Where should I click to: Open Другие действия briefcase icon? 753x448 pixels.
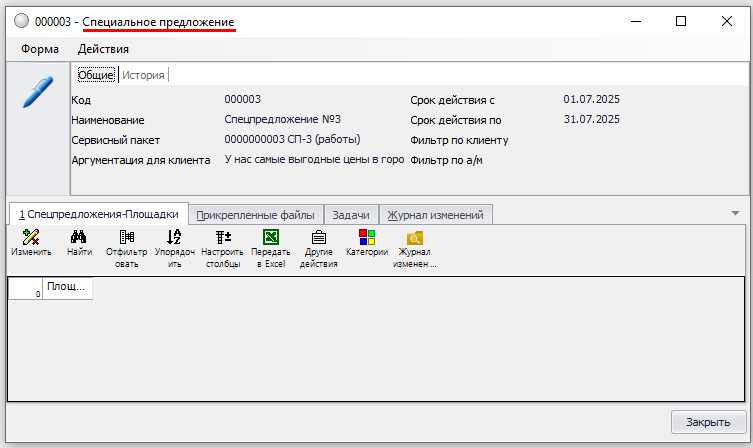[x=318, y=238]
